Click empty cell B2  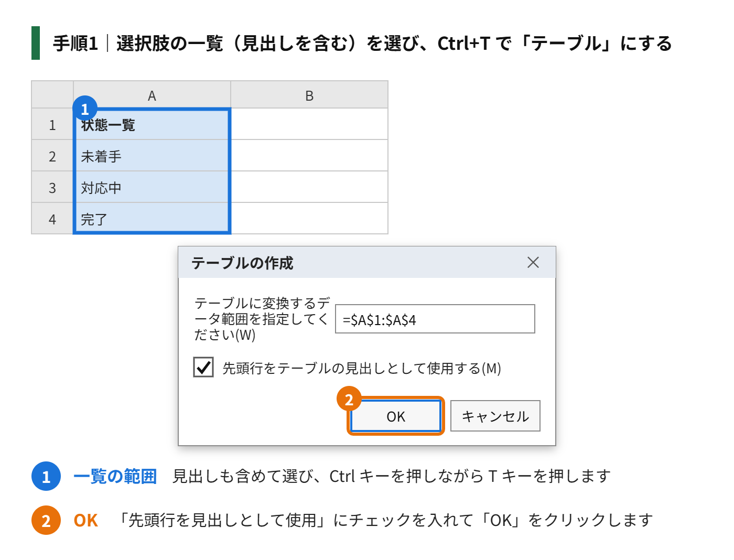(309, 156)
